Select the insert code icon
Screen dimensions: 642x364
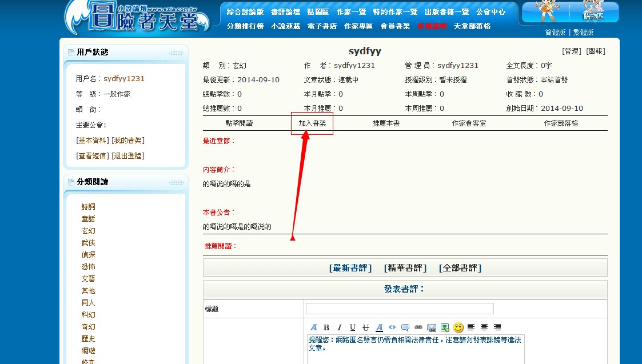click(392, 327)
